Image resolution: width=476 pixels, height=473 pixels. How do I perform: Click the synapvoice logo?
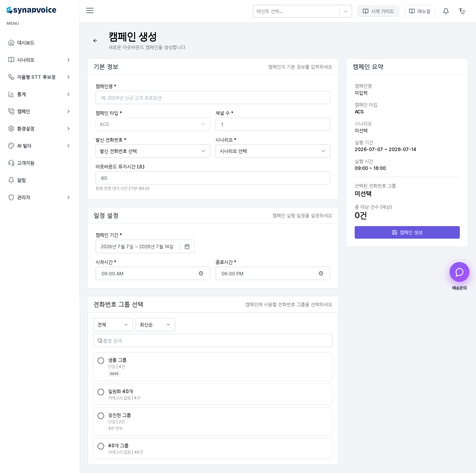31,10
